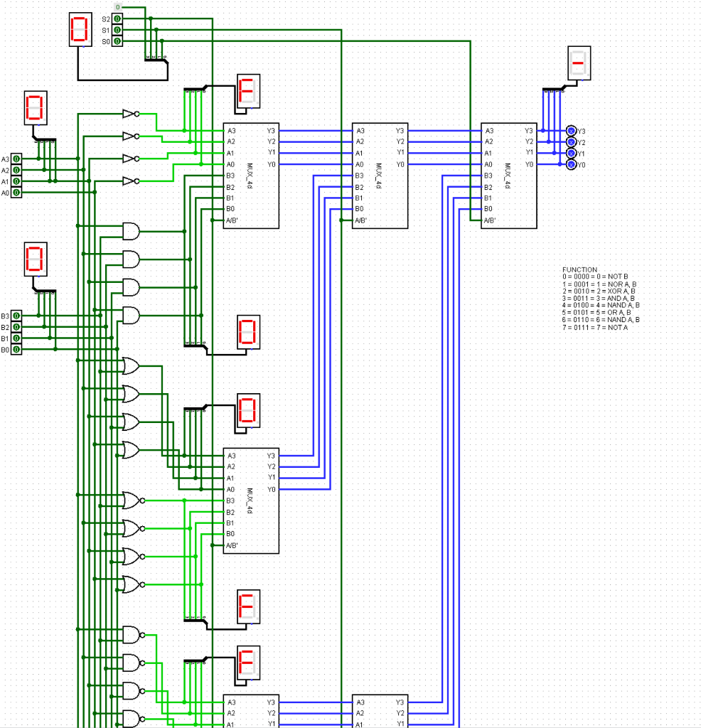Select the top-left MUX_4d block
701x728 pixels.
[251, 176]
